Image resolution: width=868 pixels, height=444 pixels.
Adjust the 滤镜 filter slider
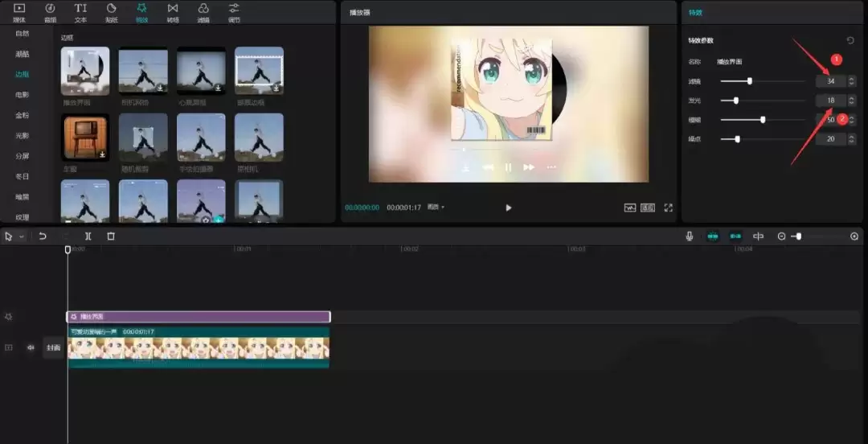pos(762,81)
